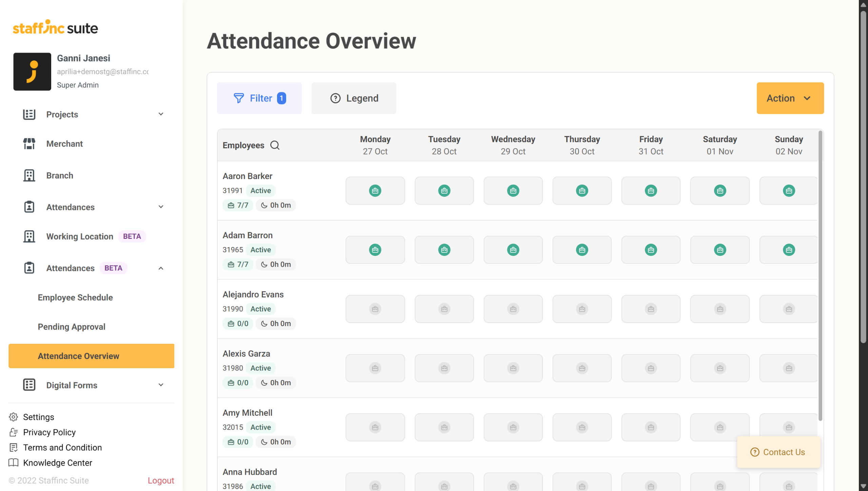The image size is (868, 491).
Task: Click the Knowledge Center book icon
Action: (x=14, y=462)
